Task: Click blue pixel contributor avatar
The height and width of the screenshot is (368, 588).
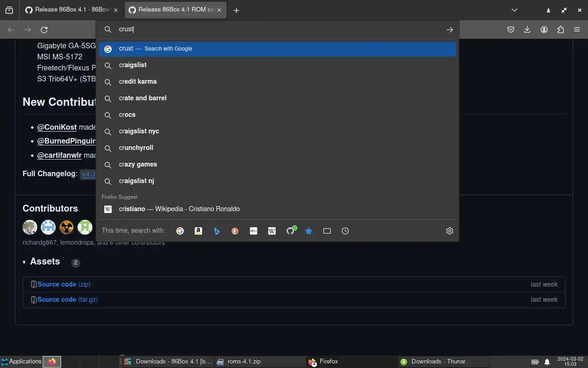Action: 48,227
